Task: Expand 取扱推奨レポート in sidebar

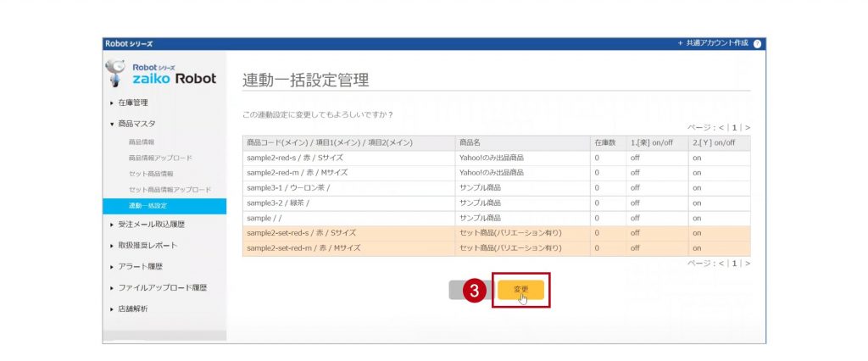Action: click(147, 246)
